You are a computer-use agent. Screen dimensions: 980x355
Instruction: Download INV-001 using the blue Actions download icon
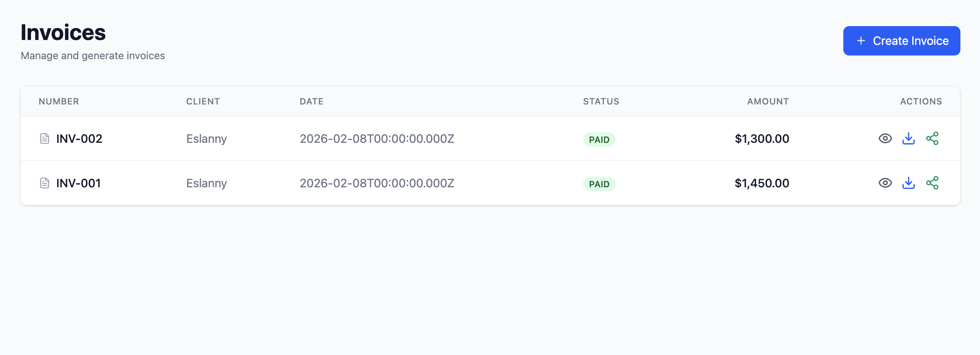coord(909,183)
